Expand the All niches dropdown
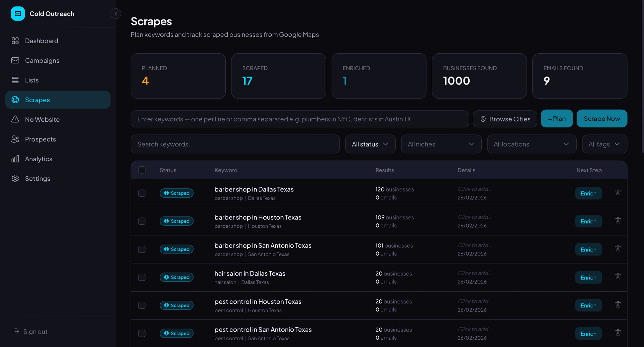 (x=441, y=144)
